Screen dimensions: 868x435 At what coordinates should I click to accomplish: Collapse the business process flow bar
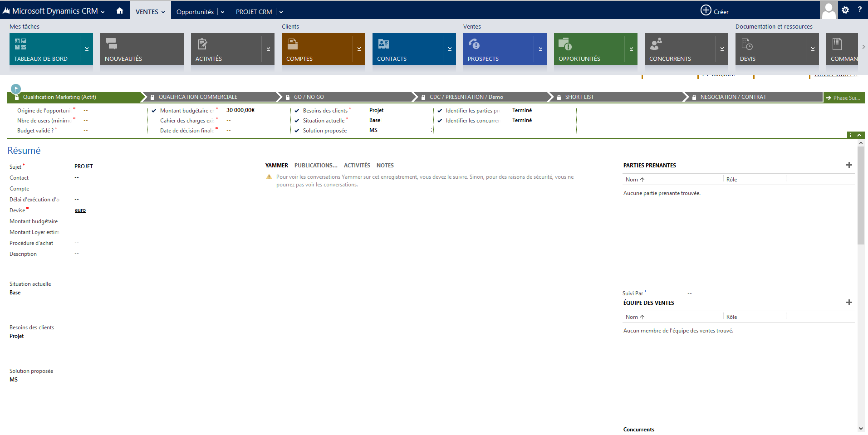point(859,135)
